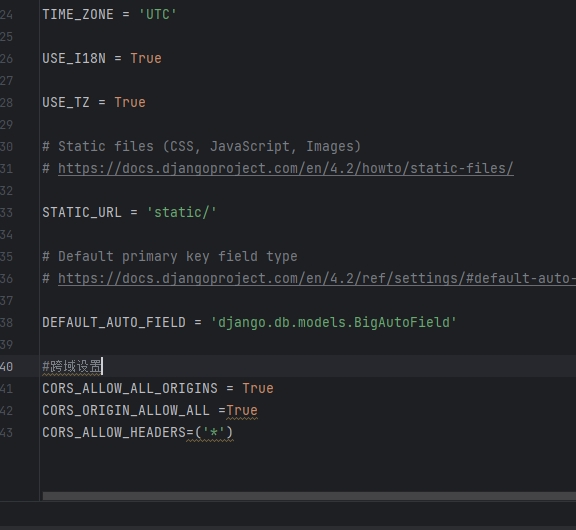Click the DEFAULT_AUTO_FIELD variable name

114,323
